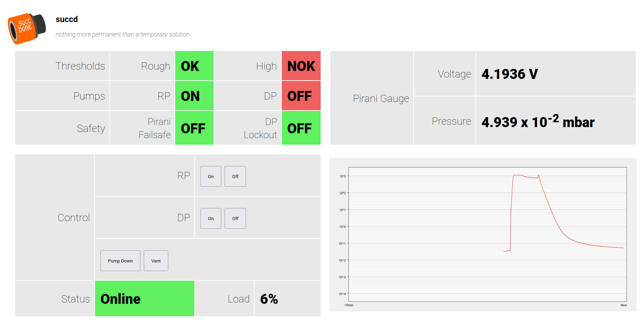Switch the DP pump off
Image resolution: width=644 pixels, height=320 pixels.
(235, 218)
